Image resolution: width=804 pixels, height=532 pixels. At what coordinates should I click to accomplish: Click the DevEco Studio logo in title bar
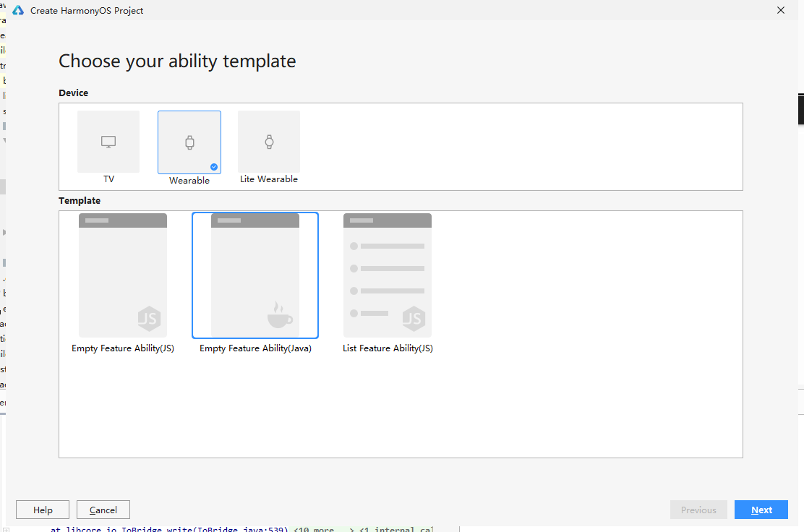(18, 10)
